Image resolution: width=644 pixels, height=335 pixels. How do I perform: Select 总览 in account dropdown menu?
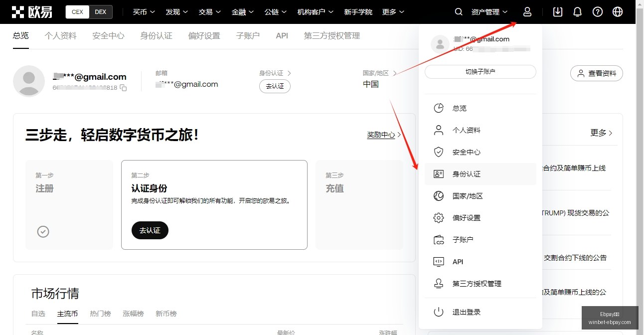tap(481, 108)
